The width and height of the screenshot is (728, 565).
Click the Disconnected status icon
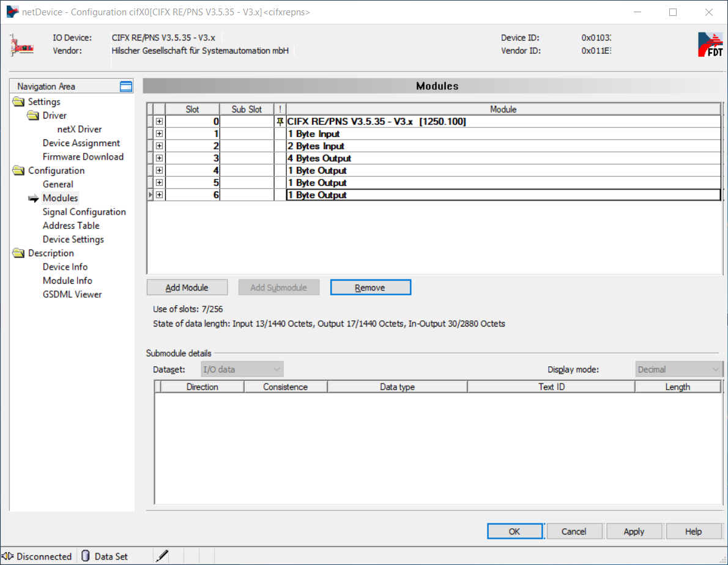(8, 556)
